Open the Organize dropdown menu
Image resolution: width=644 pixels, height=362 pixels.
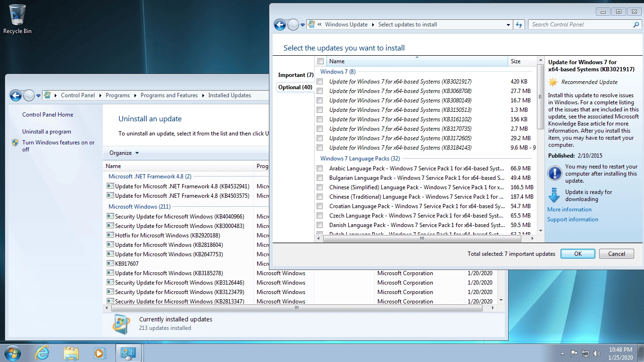(x=124, y=153)
